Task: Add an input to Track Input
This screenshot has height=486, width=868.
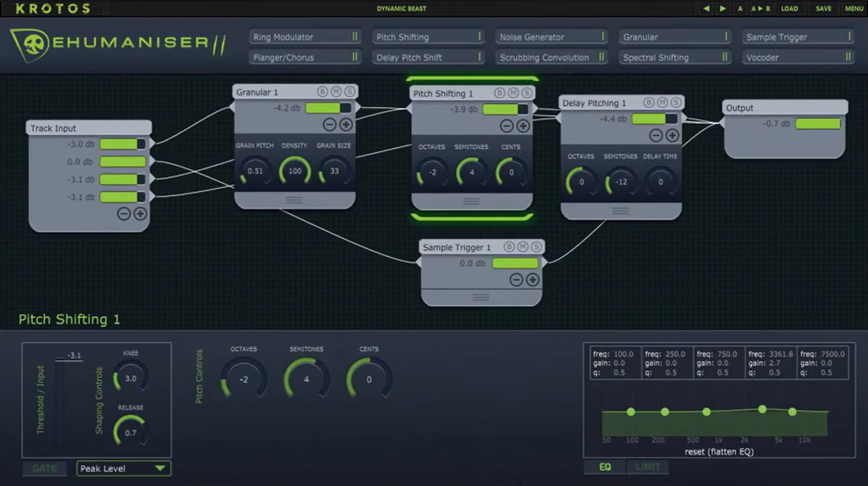Action: (x=140, y=214)
